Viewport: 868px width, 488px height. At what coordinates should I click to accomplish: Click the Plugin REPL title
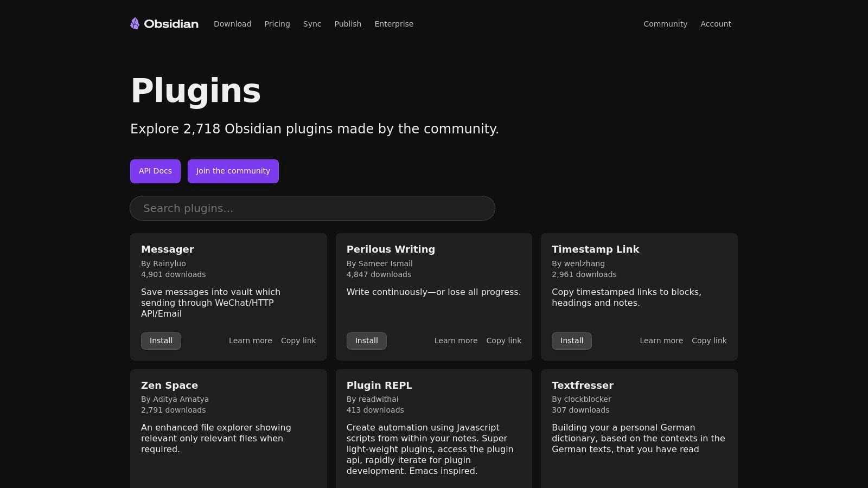379,386
